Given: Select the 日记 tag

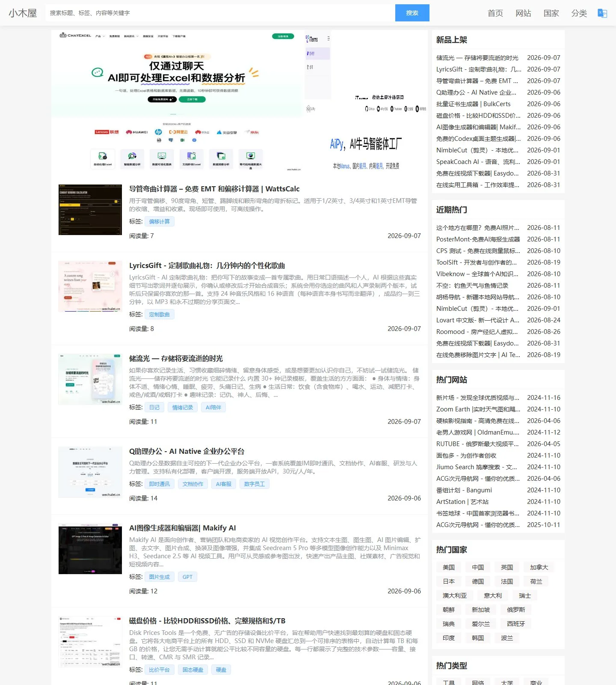Looking at the screenshot, I should coord(154,407).
